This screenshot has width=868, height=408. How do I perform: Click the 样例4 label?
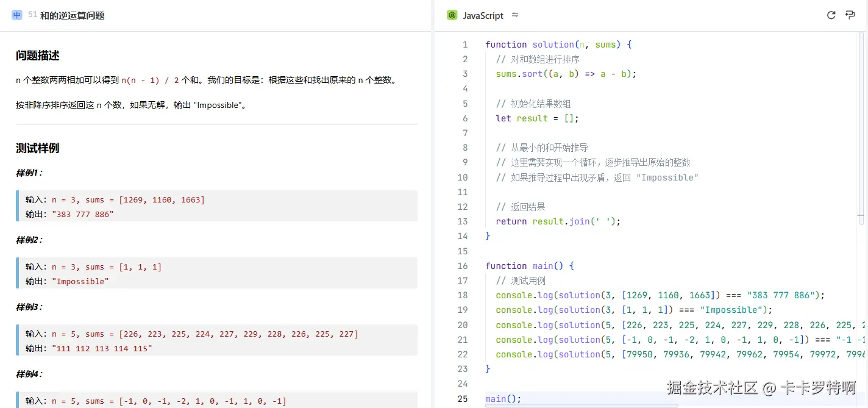click(x=28, y=374)
